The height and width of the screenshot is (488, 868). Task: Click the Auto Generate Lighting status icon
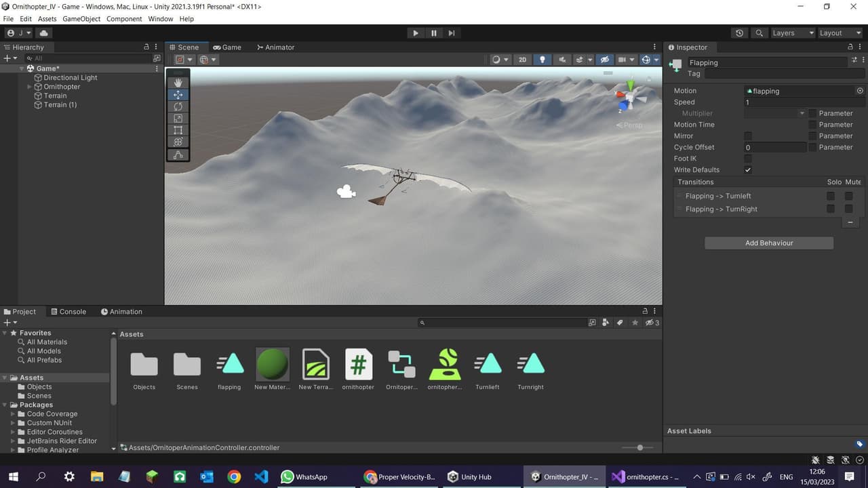click(846, 461)
